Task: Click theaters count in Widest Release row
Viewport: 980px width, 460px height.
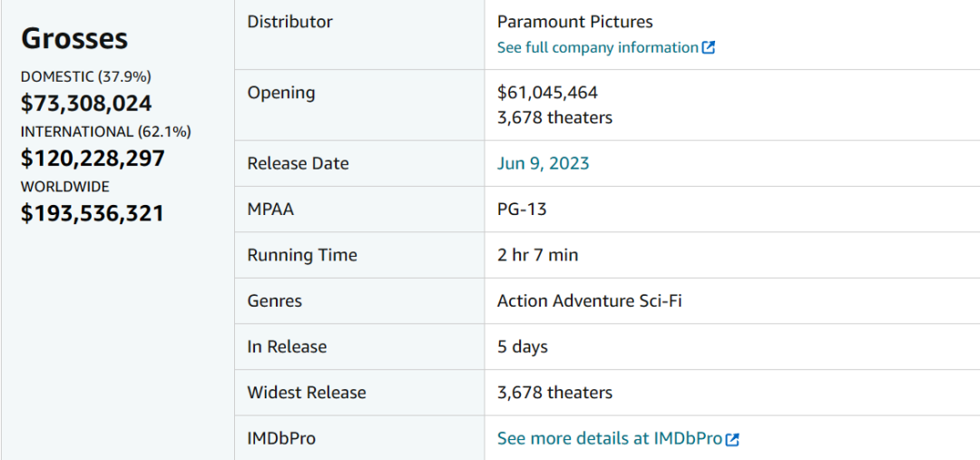Action: (x=554, y=393)
